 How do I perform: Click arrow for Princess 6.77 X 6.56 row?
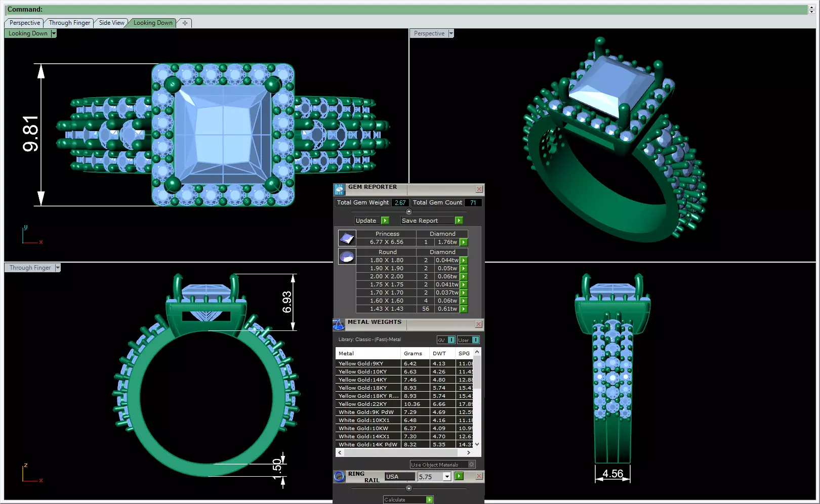click(x=464, y=242)
